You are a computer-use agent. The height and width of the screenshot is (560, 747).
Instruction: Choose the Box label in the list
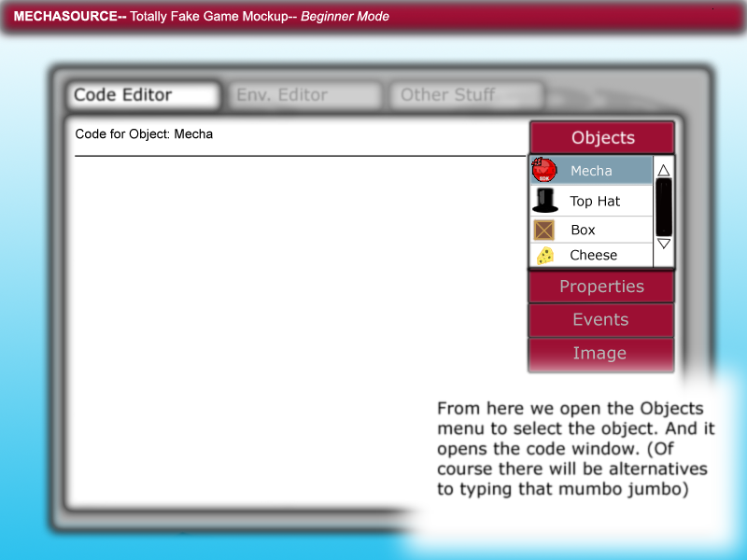coord(583,230)
